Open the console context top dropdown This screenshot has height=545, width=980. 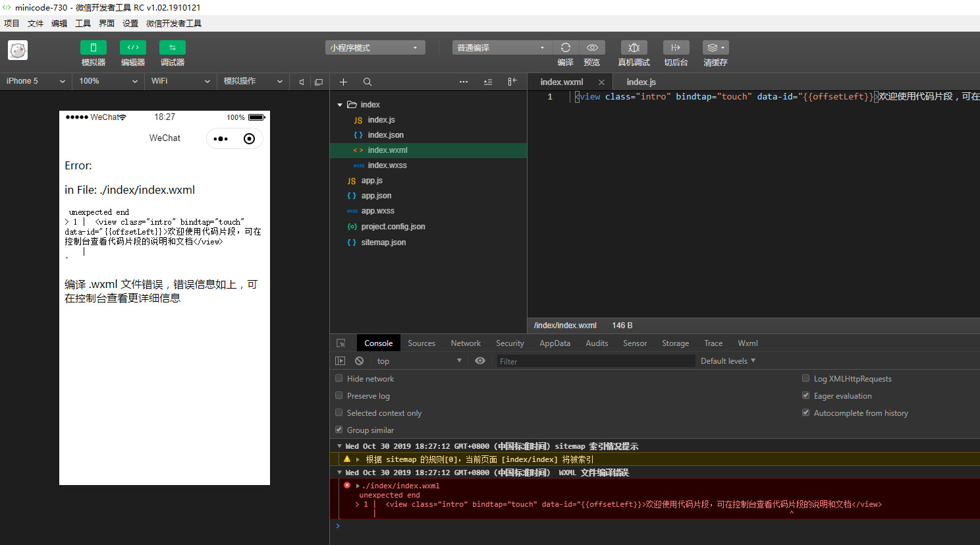[x=420, y=361]
